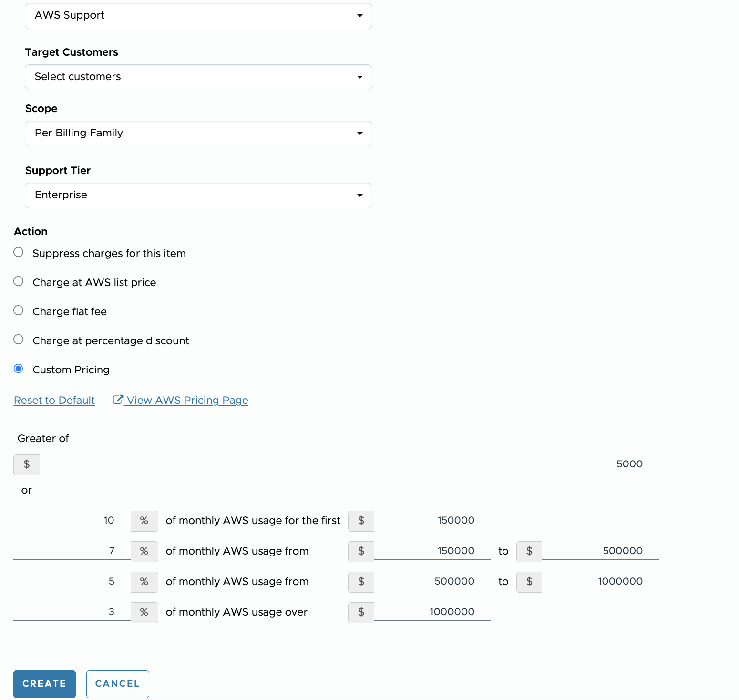Click the CANCEL button
The width and height of the screenshot is (739, 700).
click(x=118, y=684)
